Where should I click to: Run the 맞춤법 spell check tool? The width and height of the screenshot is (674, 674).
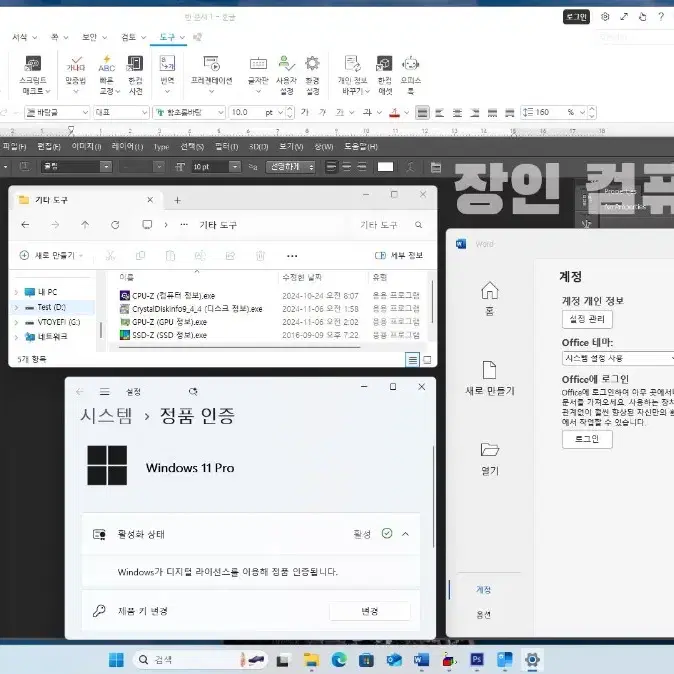76,75
